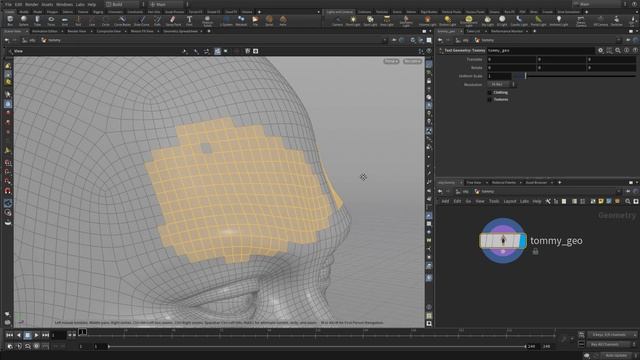Open the Render menu
This screenshot has height=360, width=640.
31,4
